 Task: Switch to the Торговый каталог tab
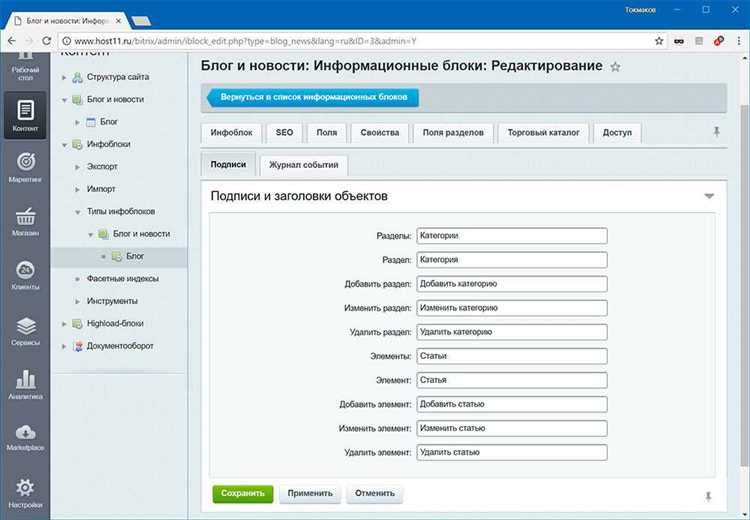pyautogui.click(x=543, y=133)
